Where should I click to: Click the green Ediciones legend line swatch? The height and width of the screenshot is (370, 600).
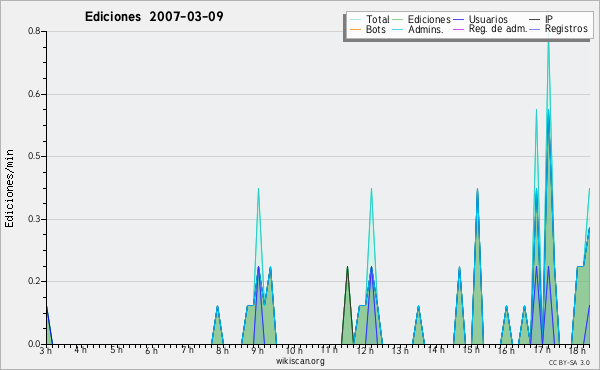coord(398,20)
